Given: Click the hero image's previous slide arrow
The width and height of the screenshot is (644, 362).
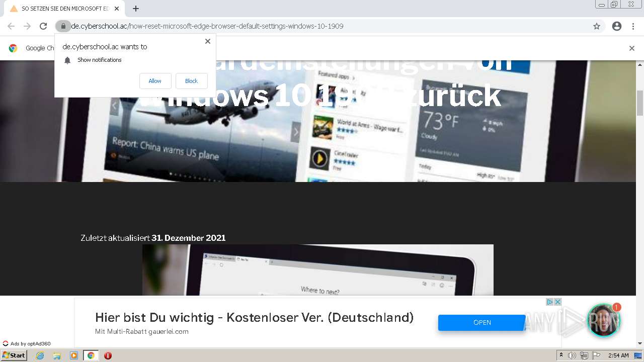Looking at the screenshot, I should point(115,106).
